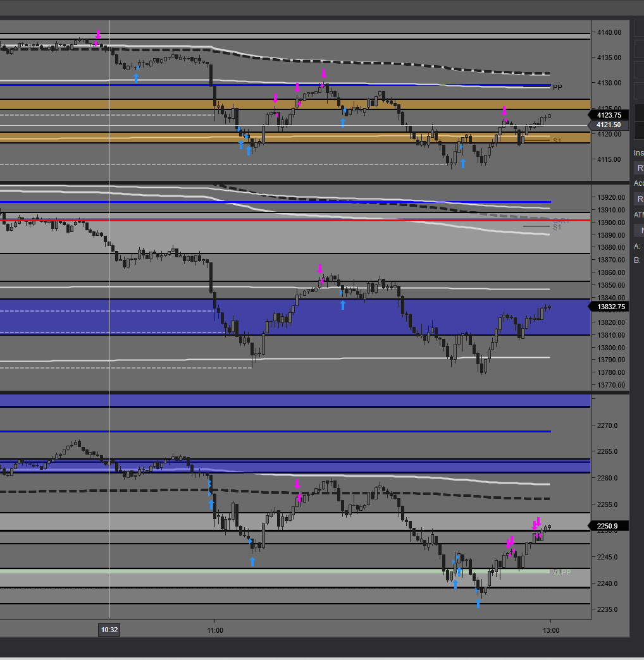Click the VWPP label on the bottom chart

point(560,571)
